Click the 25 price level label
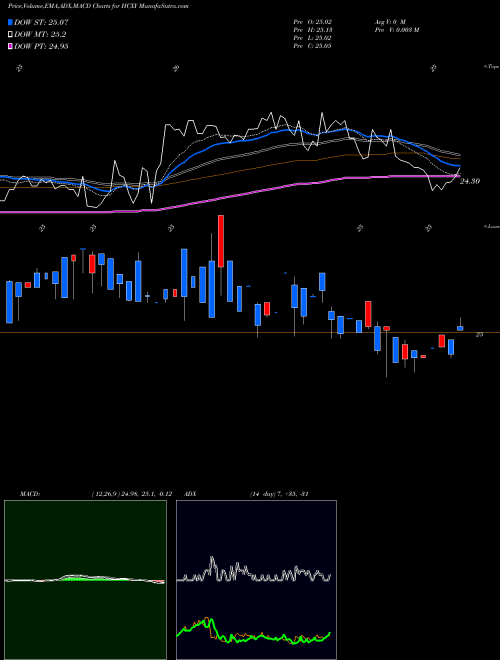 point(479,334)
